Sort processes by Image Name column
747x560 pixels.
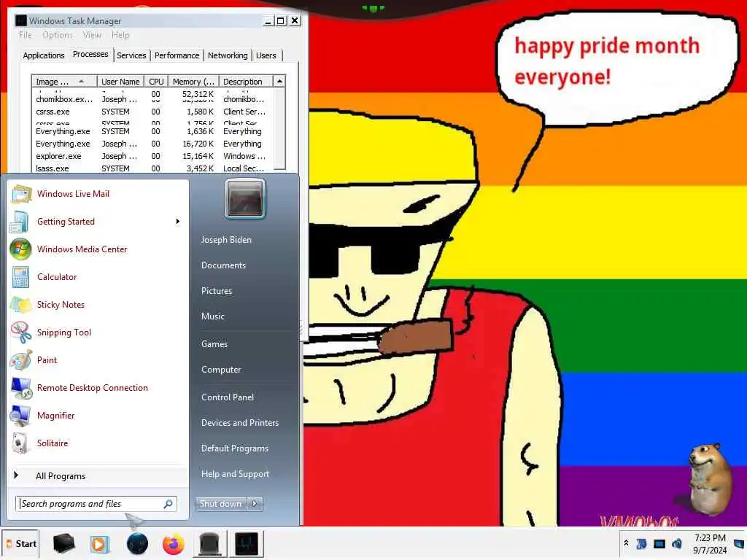point(64,82)
